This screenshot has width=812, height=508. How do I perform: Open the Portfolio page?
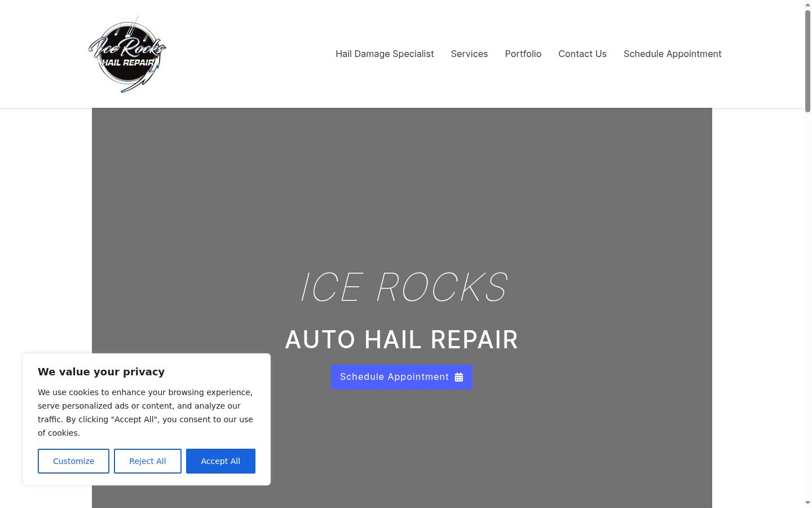[523, 54]
